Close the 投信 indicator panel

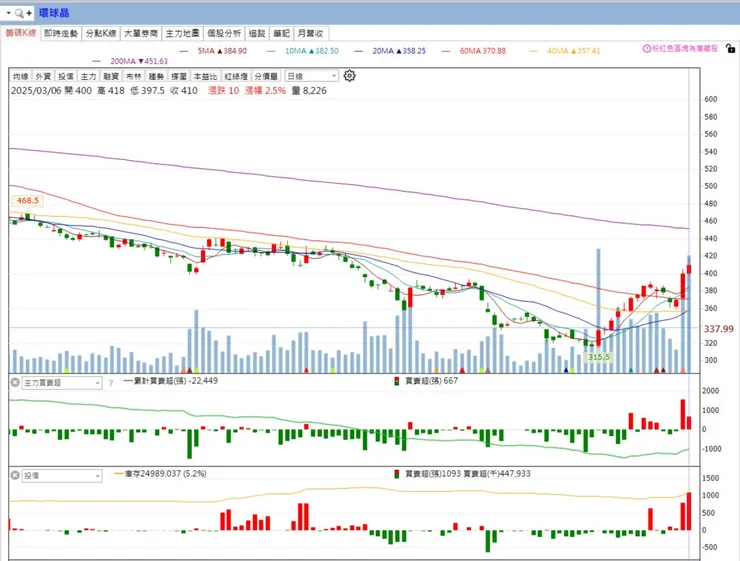[x=15, y=475]
